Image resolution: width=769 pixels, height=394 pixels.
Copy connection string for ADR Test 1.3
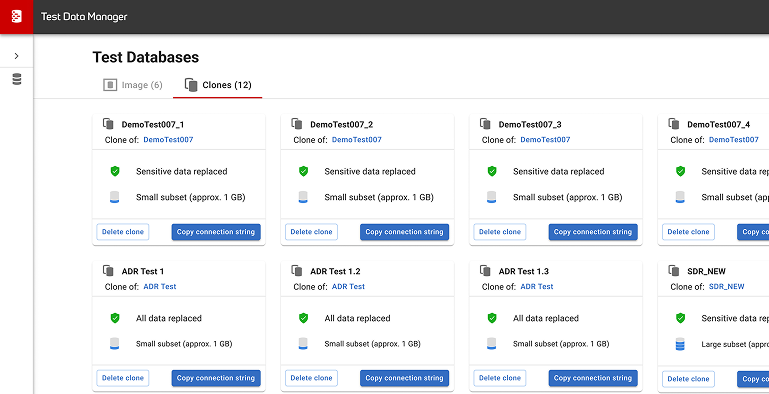point(593,378)
